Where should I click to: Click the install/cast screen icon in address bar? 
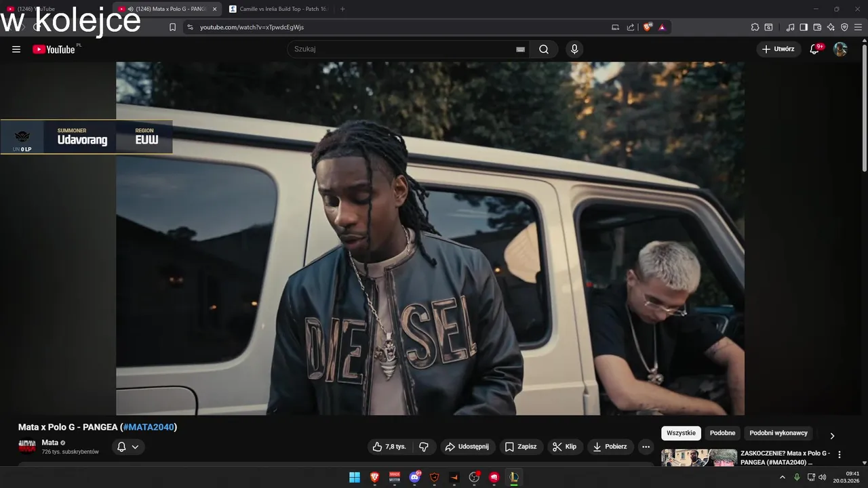616,27
